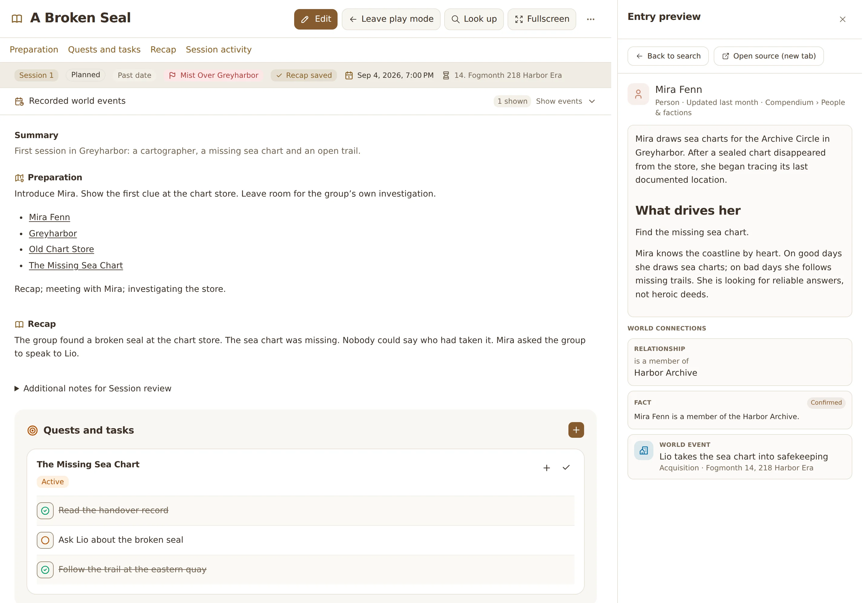Image resolution: width=868 pixels, height=603 pixels.
Task: Enter Fullscreen mode
Action: pyautogui.click(x=541, y=19)
